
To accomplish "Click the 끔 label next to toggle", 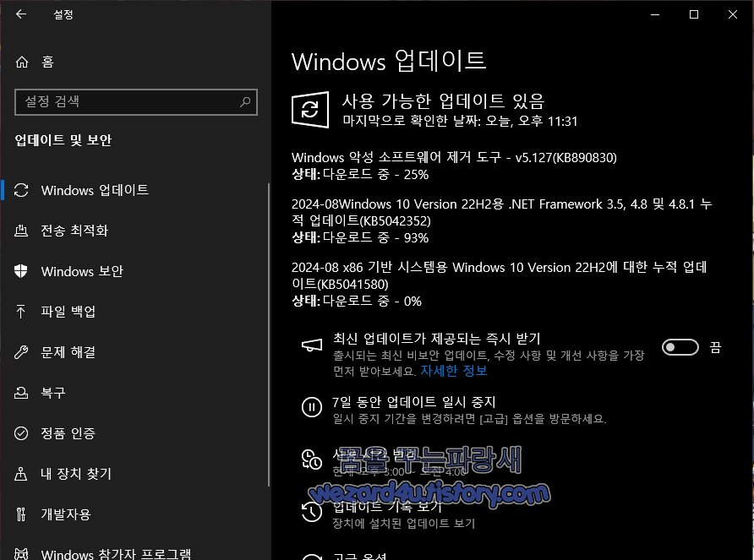I will pyautogui.click(x=715, y=347).
